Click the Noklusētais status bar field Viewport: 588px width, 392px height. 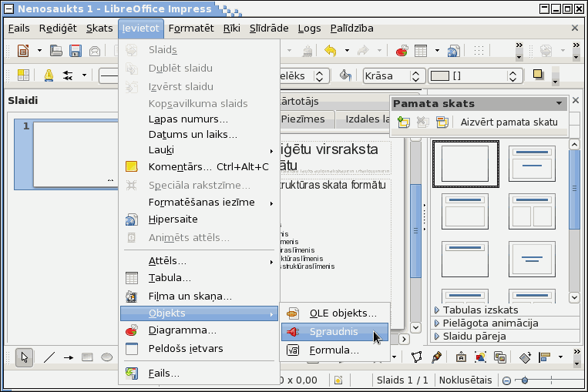(465, 380)
